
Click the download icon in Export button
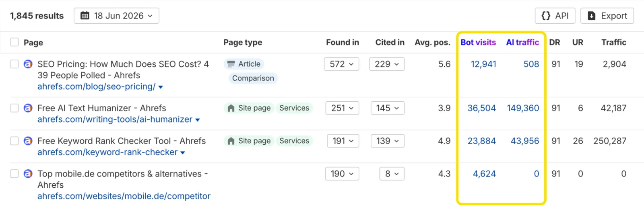click(x=591, y=16)
